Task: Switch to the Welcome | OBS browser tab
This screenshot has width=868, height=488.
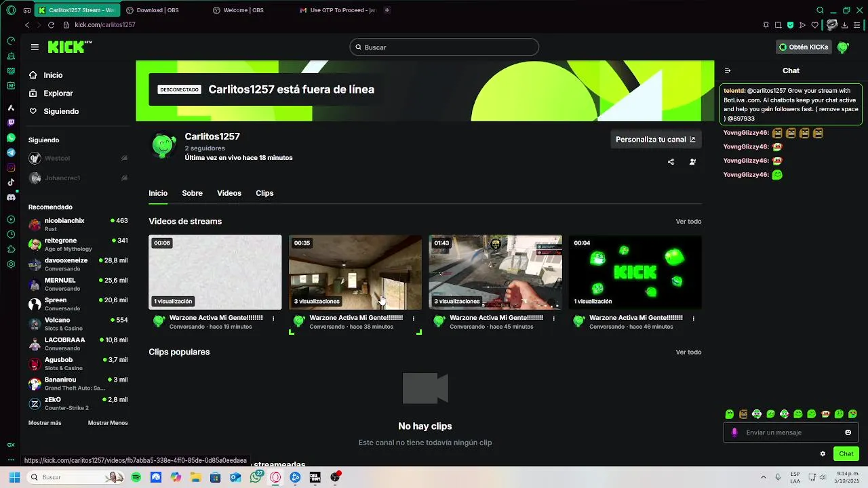Action: pos(243,10)
